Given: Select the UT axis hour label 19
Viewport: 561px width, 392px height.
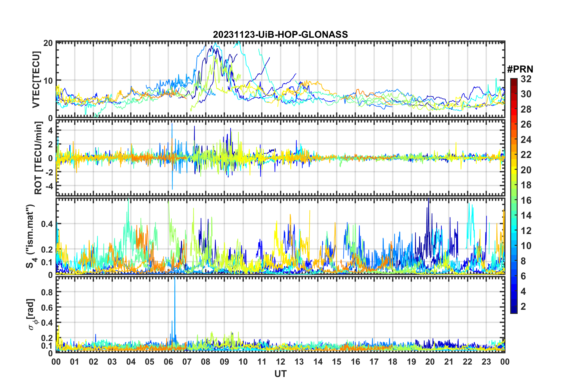Looking at the screenshot, I should [411, 362].
